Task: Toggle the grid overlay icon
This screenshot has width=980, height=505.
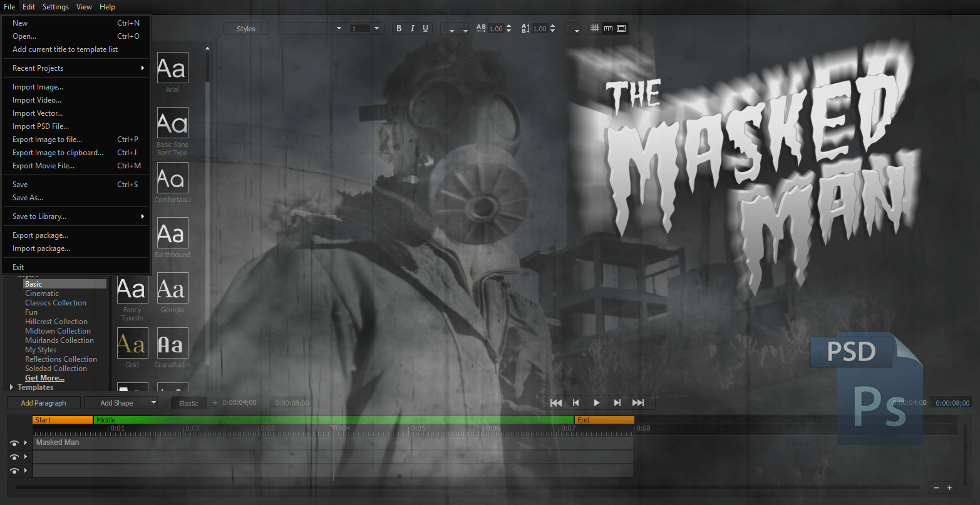Action: coord(595,28)
